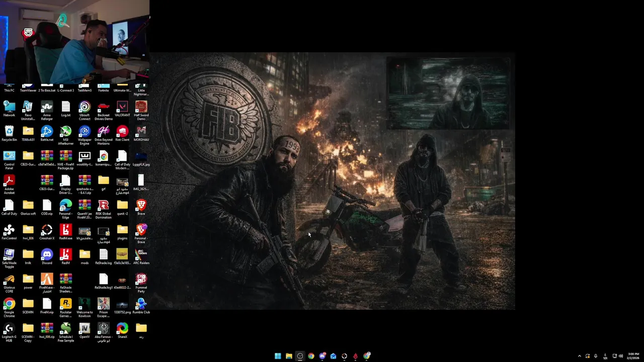Screen dimensions: 644x362
Task: Launch Battle.net shortcut
Action: [47, 134]
